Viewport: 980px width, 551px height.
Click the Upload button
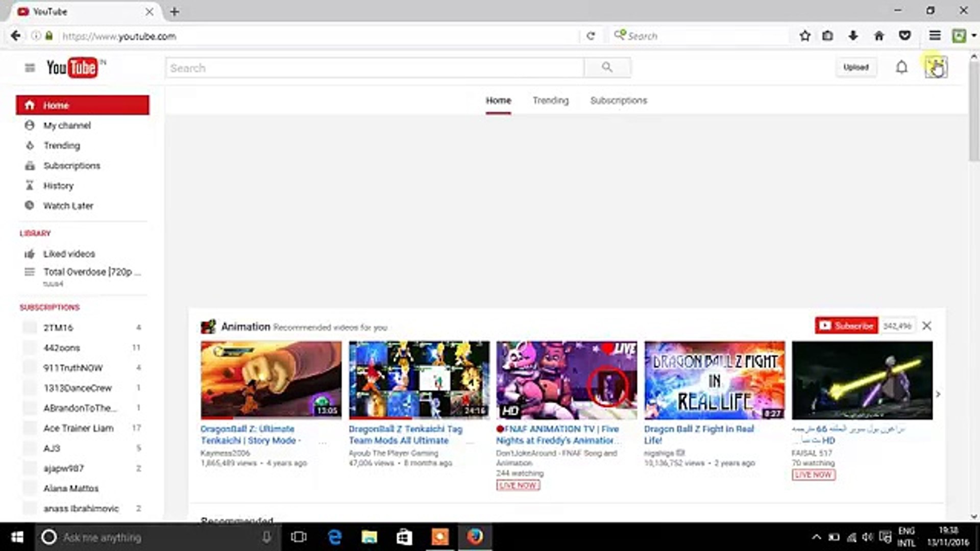[x=856, y=67]
